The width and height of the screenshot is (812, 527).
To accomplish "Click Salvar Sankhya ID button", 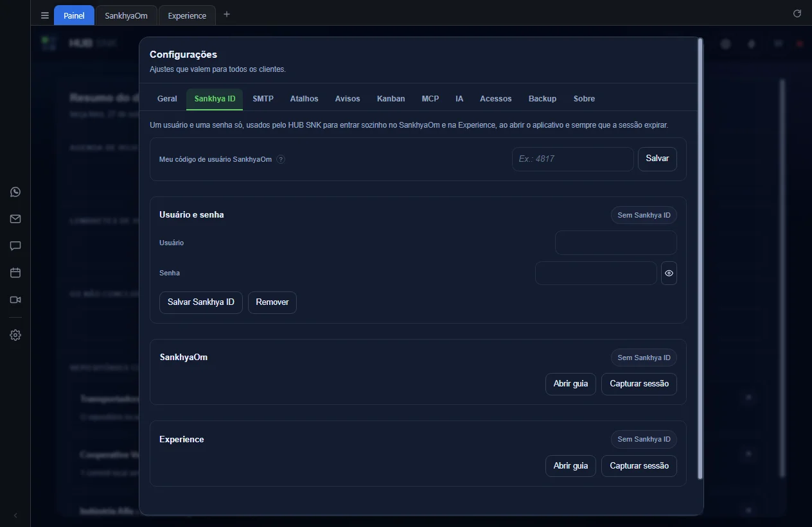I will [x=201, y=302].
